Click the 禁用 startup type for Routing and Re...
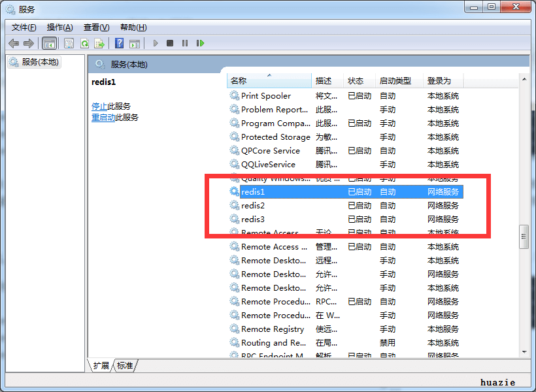536x392 pixels. (388, 342)
